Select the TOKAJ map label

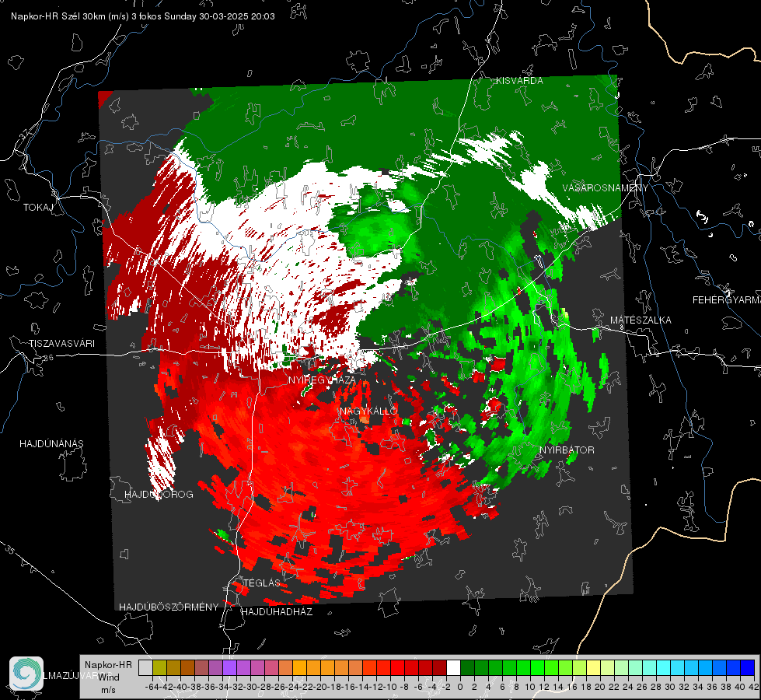(x=38, y=208)
